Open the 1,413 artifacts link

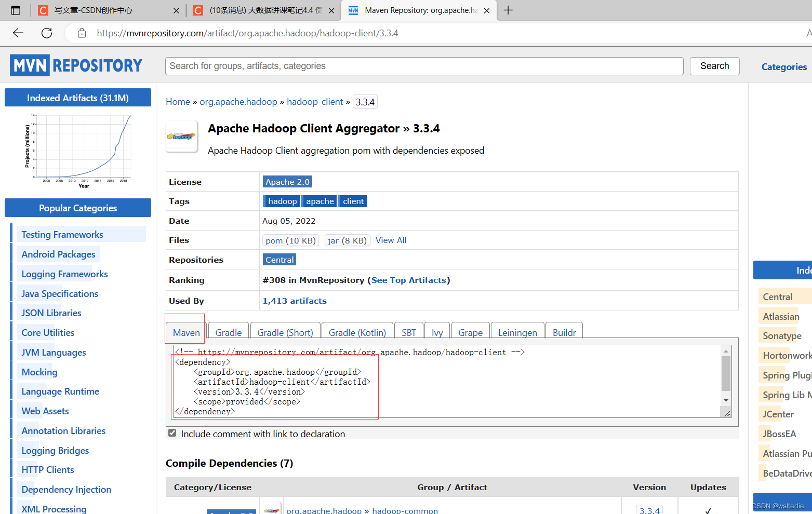pyautogui.click(x=295, y=301)
